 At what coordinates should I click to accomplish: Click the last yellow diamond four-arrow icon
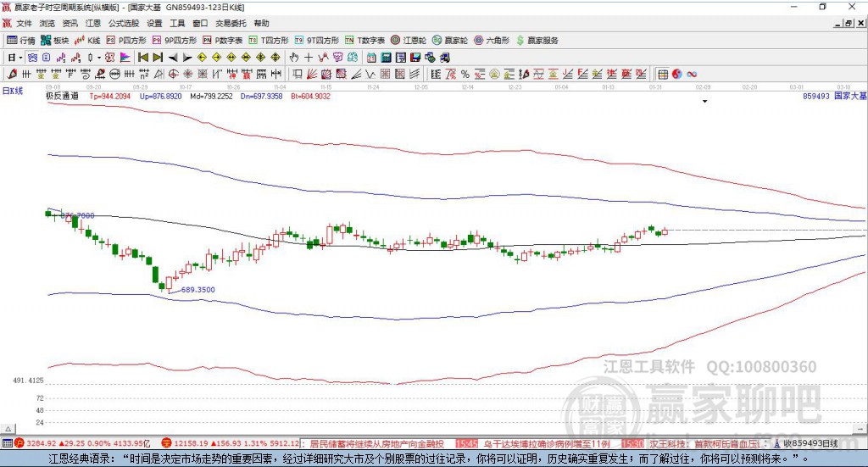pos(275,58)
